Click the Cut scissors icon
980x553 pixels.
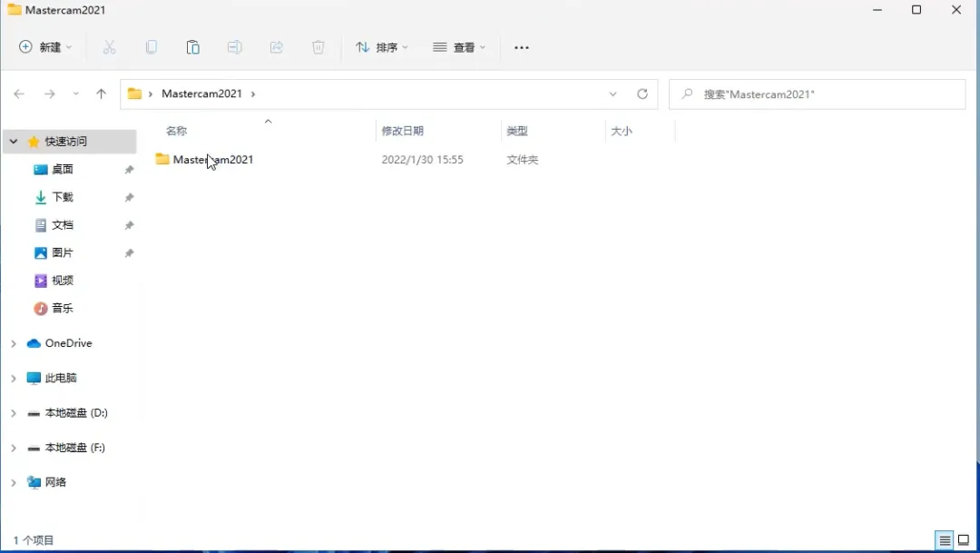tap(110, 47)
